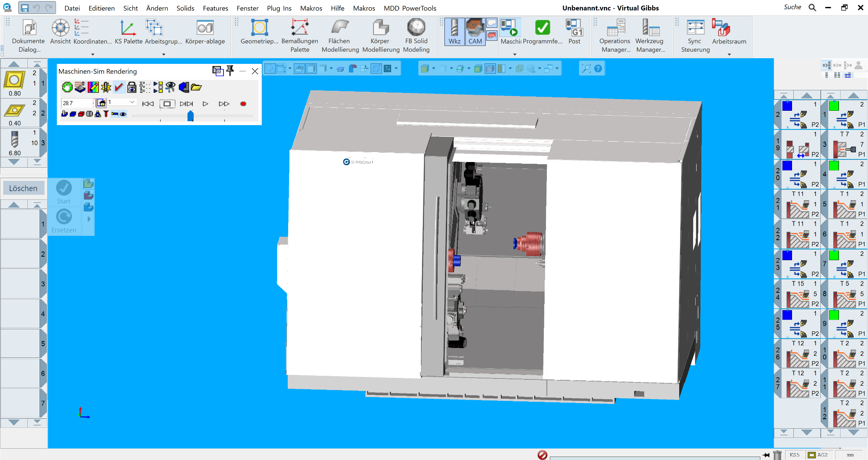Open Flächen Modellierung tool
Viewport: 868px width, 460px height.
[x=340, y=36]
